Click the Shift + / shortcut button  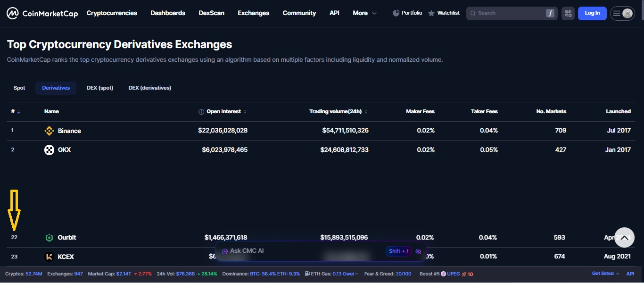point(398,251)
